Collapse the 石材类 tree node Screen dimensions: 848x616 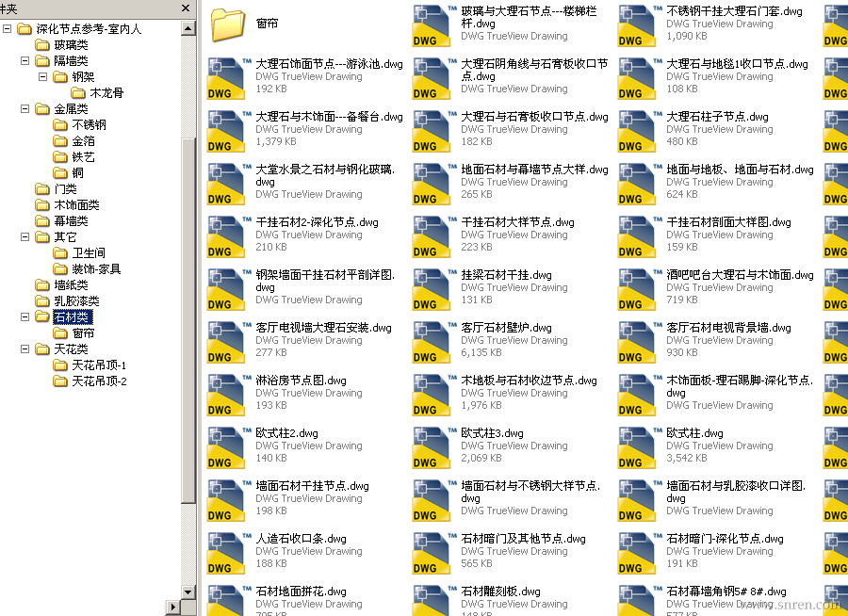[x=24, y=316]
